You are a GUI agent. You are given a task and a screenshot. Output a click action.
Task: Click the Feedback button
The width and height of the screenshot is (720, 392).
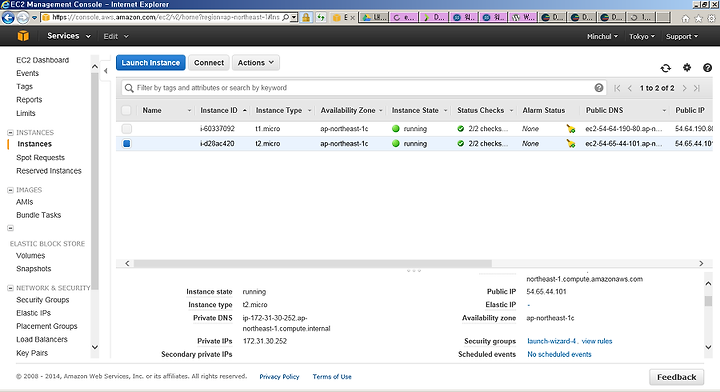pos(676,377)
